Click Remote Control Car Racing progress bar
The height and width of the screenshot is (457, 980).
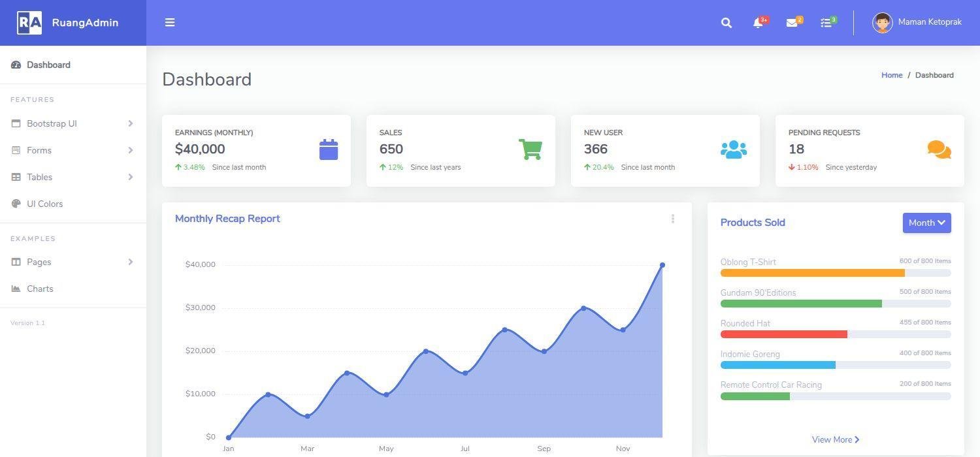pos(755,396)
